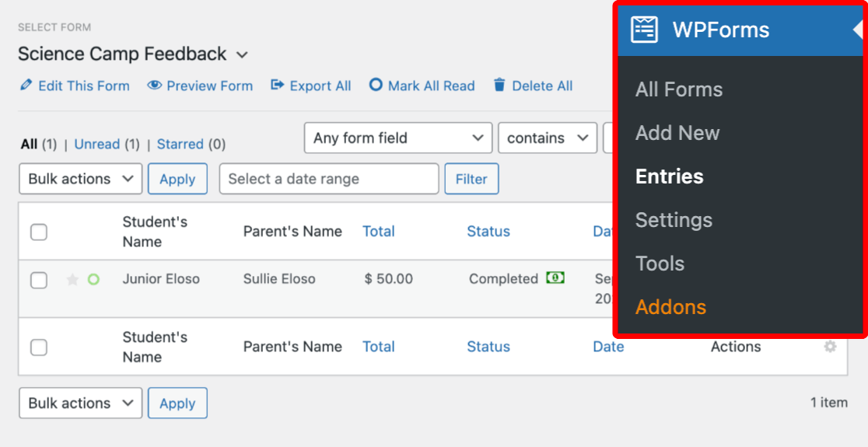Screen dimensions: 868x447
Task: Click the Filter button
Action: [x=471, y=179]
